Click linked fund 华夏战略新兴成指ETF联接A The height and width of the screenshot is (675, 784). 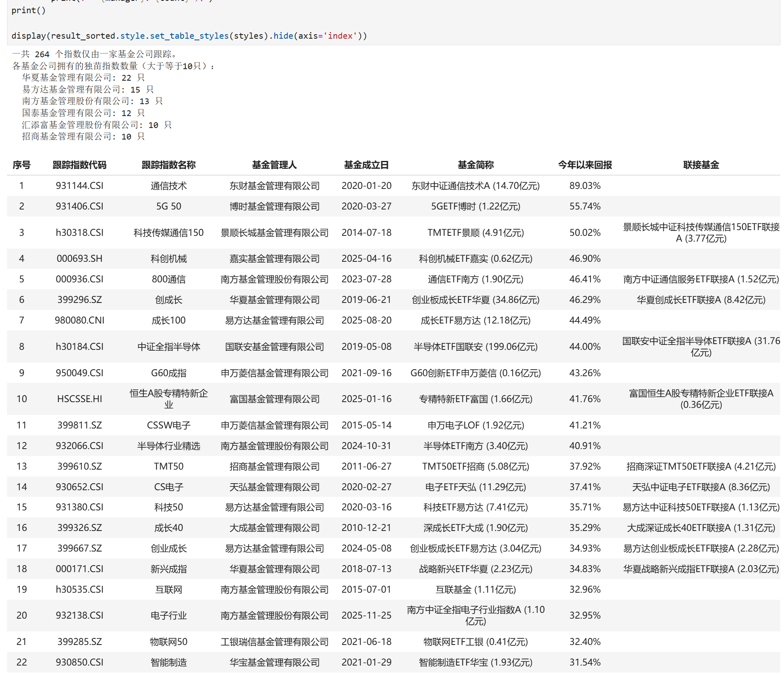(x=701, y=569)
